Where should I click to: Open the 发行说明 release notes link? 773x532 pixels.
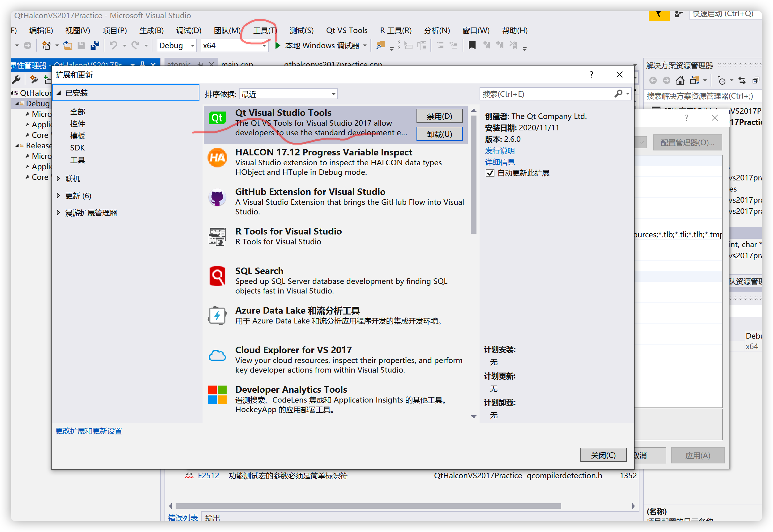499,151
